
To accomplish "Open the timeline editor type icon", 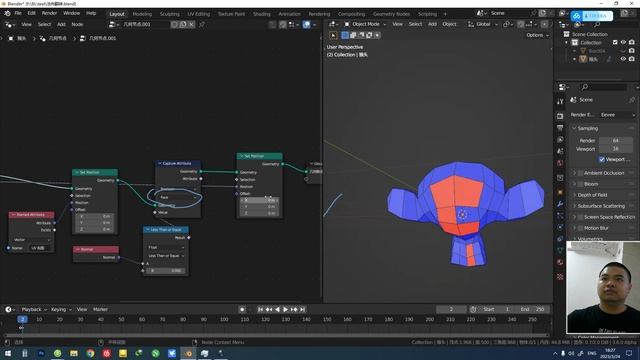I will (x=10, y=309).
